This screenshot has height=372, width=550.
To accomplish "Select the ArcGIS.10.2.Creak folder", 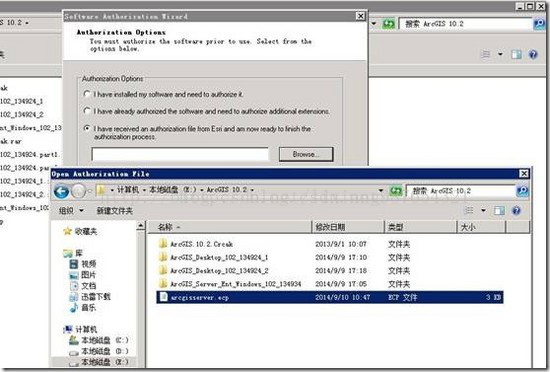I will [201, 244].
